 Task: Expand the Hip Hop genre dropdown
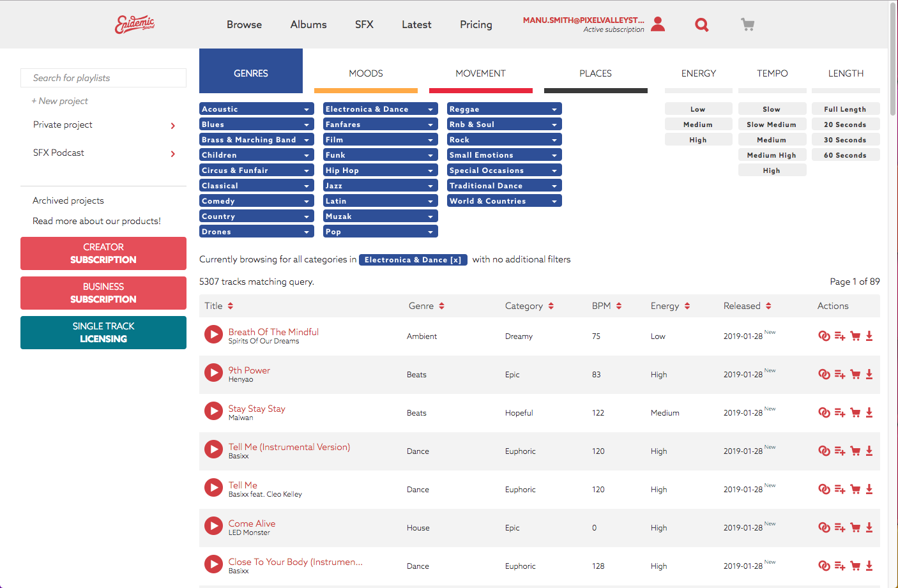[x=380, y=170]
